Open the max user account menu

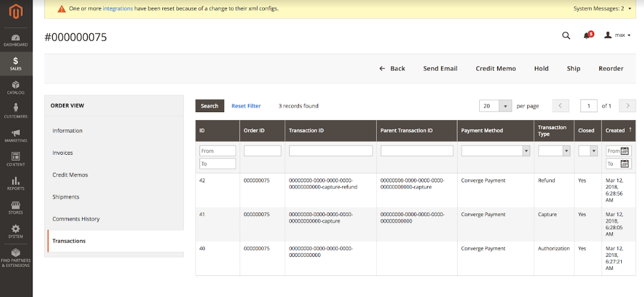coord(617,35)
